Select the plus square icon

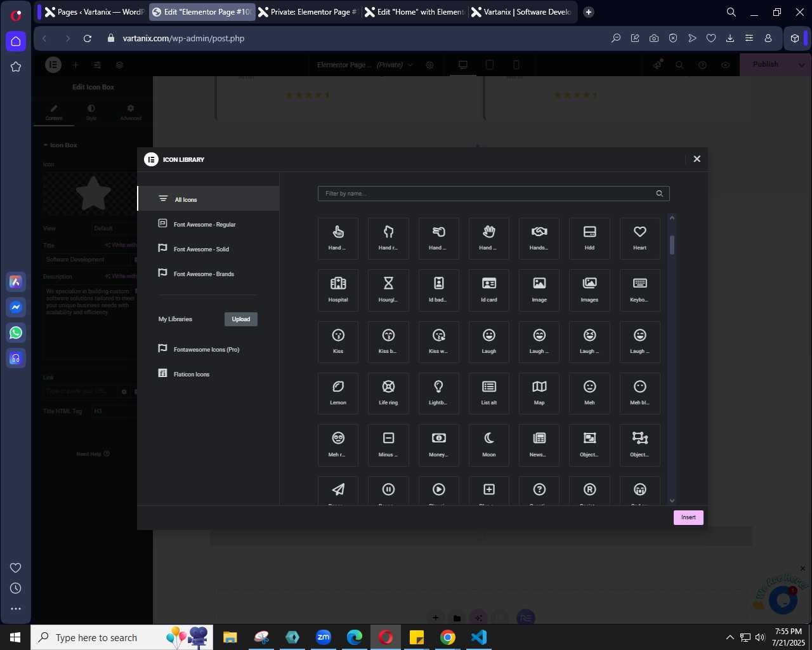(488, 491)
